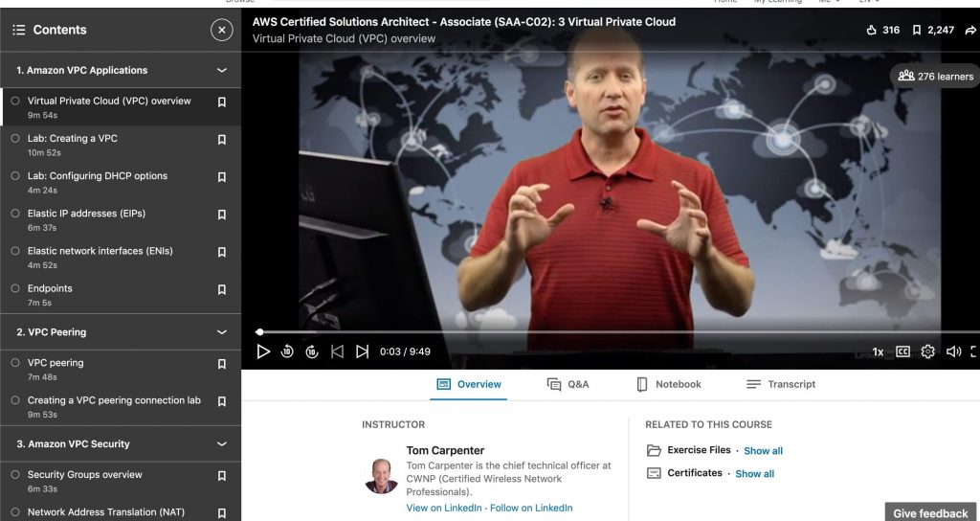Mark Configuring DHCP options circle
Screen dimensions: 980x521
[x=15, y=176]
